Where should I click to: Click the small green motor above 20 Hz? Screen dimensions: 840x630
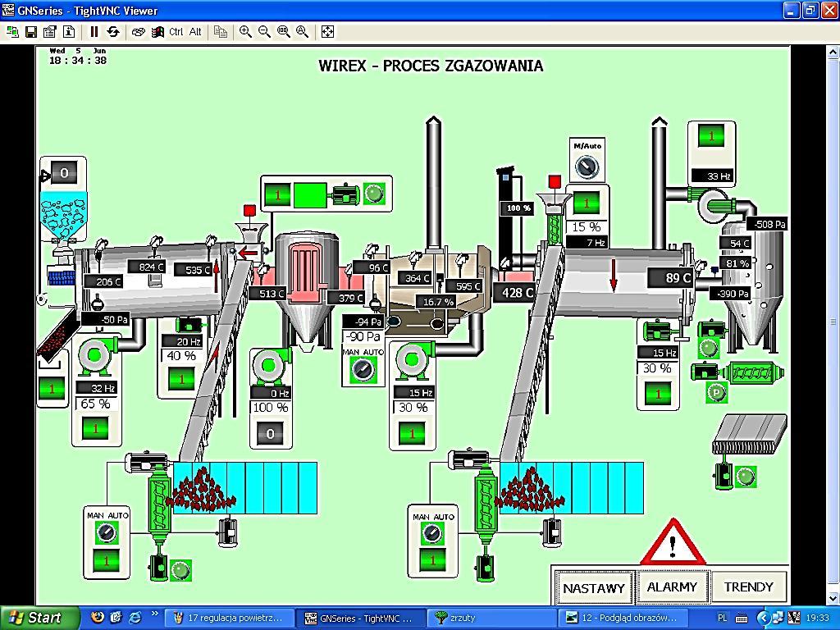click(189, 325)
